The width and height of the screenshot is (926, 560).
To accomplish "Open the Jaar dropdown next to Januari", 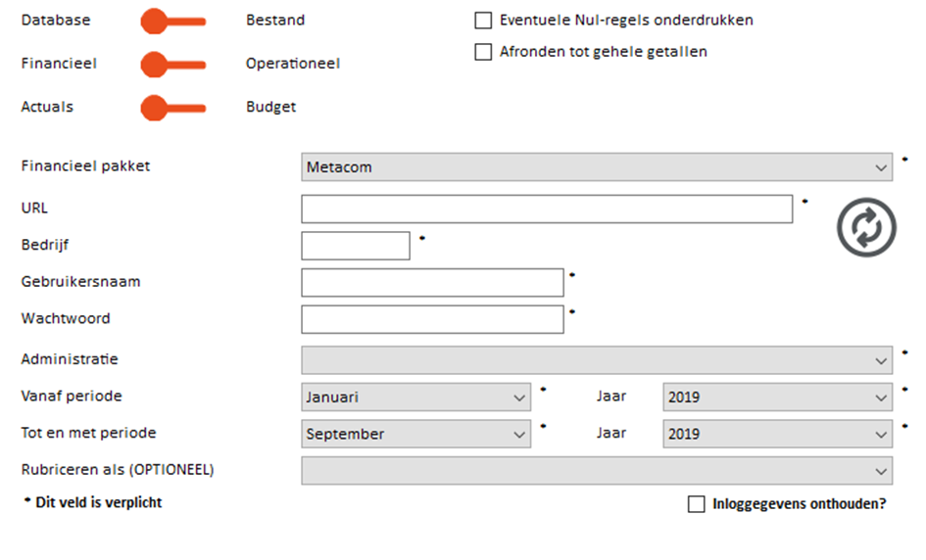I will coord(777,397).
